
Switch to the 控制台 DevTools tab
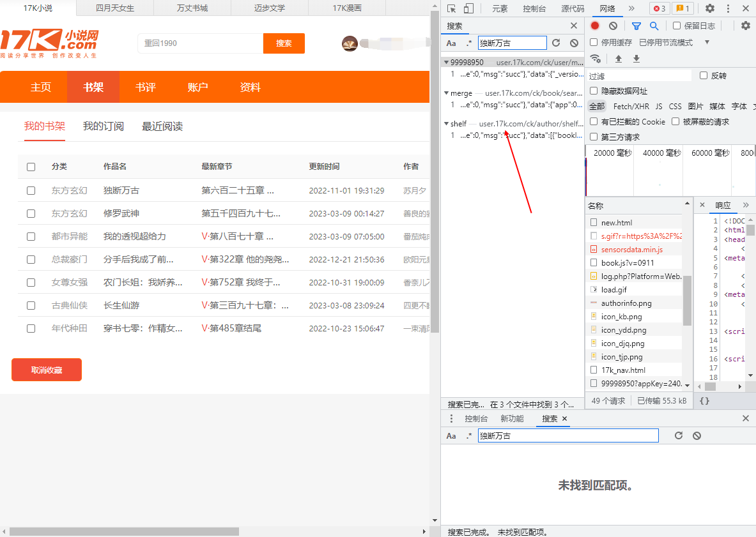coord(534,9)
